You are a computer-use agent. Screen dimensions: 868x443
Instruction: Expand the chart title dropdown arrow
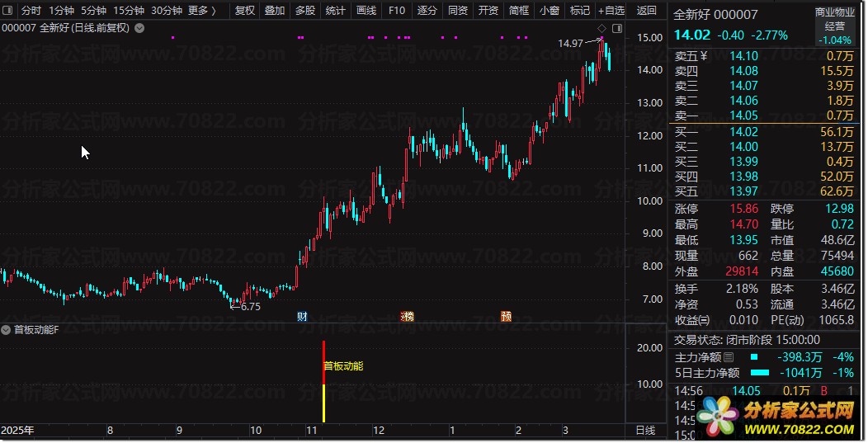[x=139, y=28]
